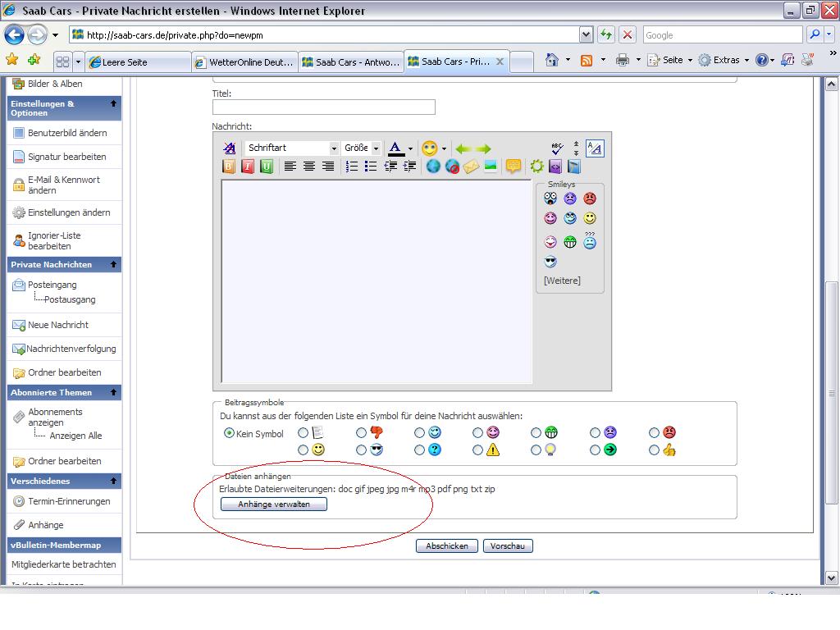This screenshot has height=630, width=840.
Task: Send message with Abschicken button
Action: point(447,546)
